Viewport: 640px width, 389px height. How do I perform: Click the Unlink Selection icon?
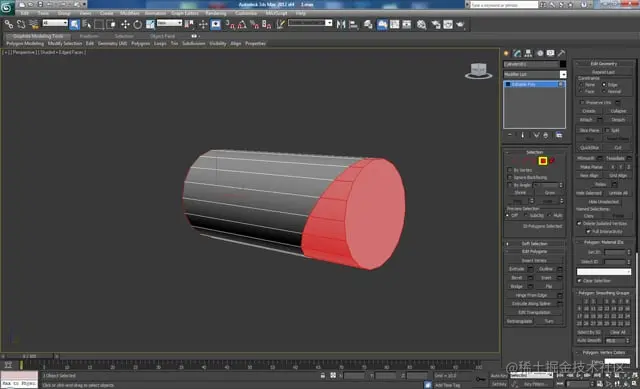(21, 24)
